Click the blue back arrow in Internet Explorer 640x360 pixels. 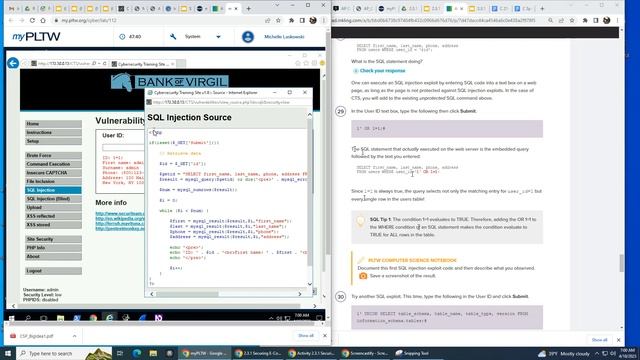[x=13, y=63]
